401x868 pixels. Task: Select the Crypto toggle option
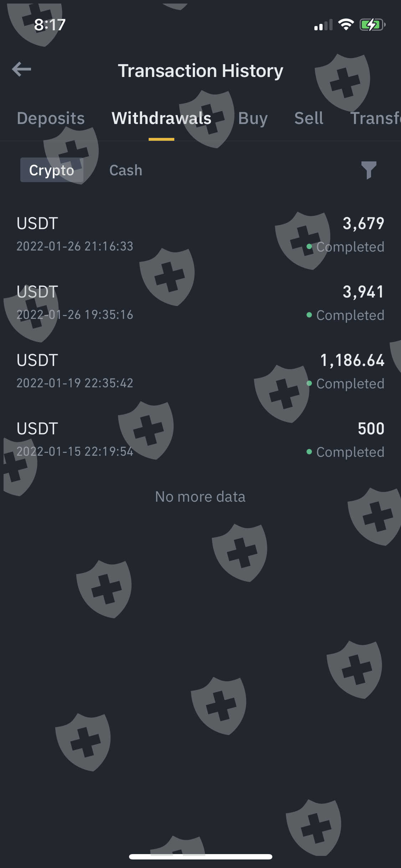coord(52,170)
